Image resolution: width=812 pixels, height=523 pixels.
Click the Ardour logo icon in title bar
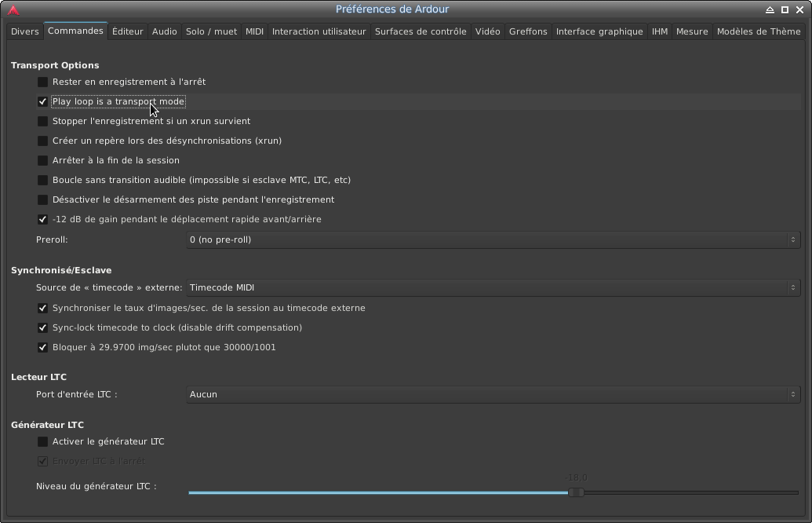pyautogui.click(x=14, y=10)
